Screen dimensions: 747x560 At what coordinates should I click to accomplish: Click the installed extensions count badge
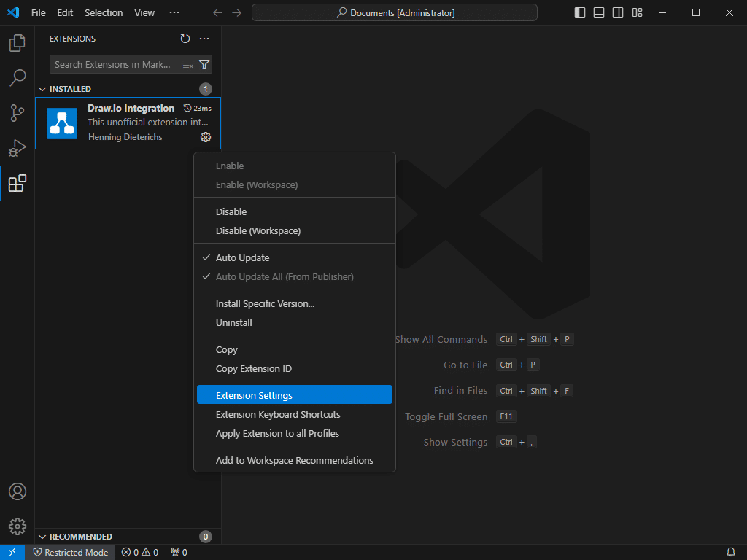pos(205,89)
